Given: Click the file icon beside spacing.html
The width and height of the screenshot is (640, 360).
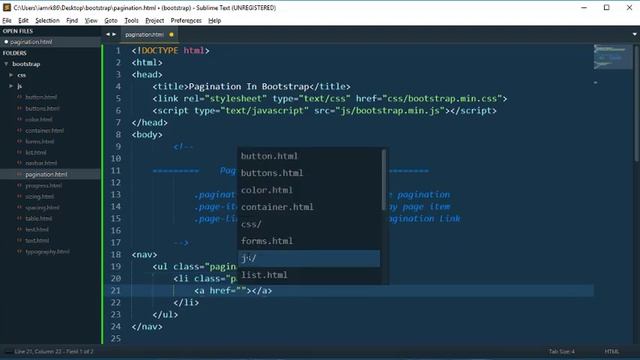Looking at the screenshot, I should coord(19,207).
